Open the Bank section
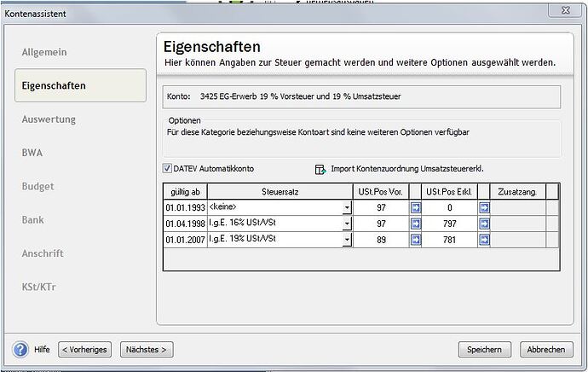This screenshot has height=372, width=588. pyautogui.click(x=33, y=219)
